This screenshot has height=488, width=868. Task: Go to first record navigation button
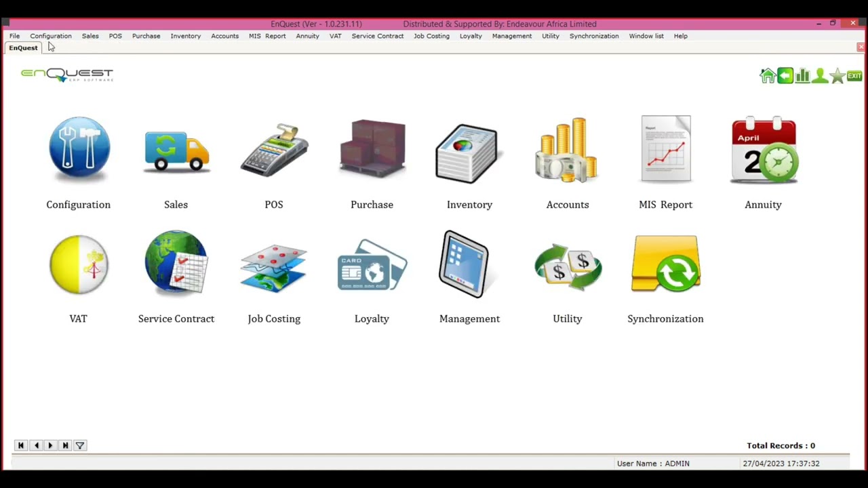point(21,445)
